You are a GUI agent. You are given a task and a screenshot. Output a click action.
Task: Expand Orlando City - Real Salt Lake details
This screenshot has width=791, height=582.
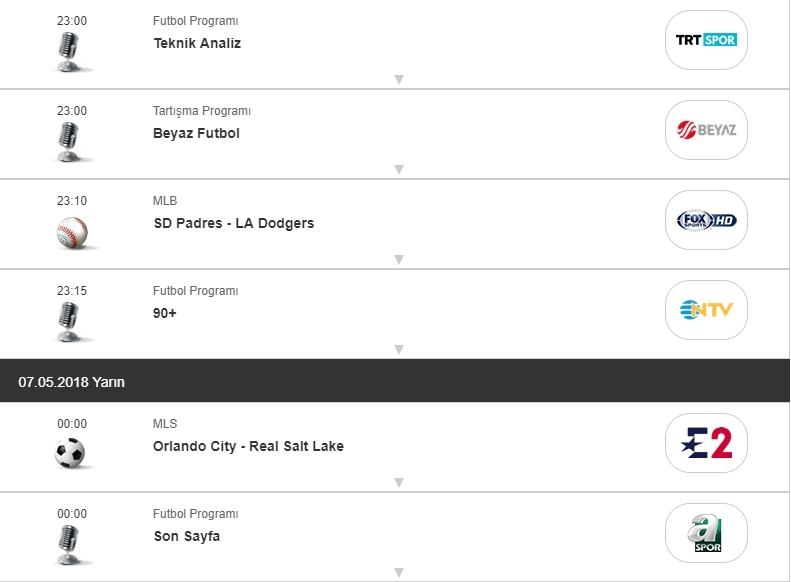[398, 482]
